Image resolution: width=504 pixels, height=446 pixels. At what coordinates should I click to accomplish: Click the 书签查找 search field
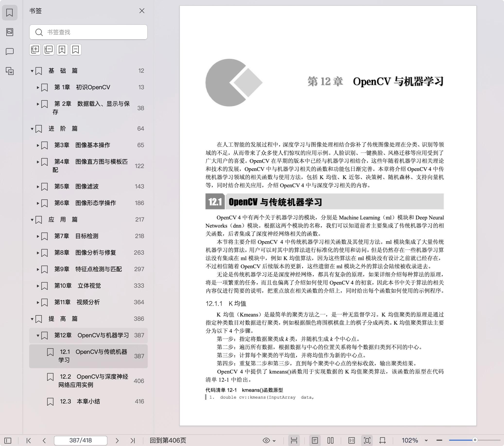click(x=88, y=32)
